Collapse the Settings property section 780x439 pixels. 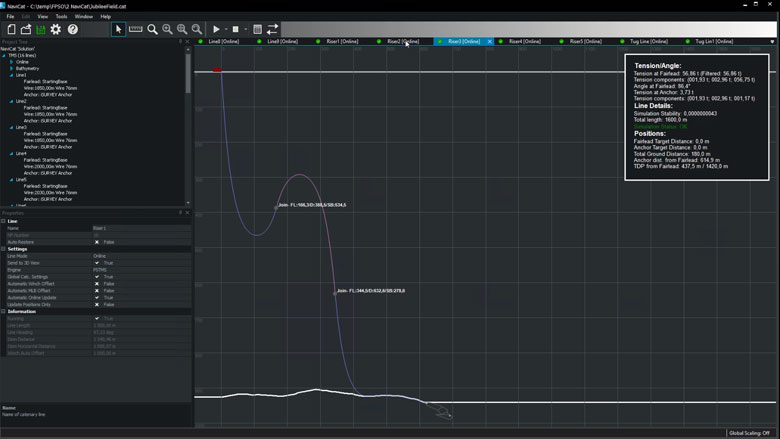pyautogui.click(x=3, y=249)
